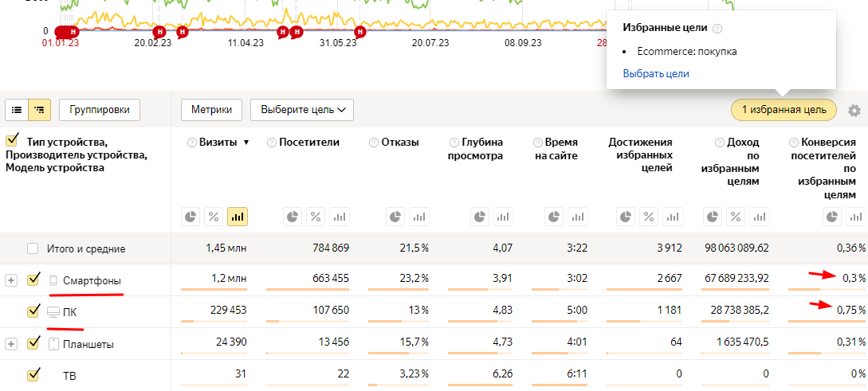Image resolution: width=868 pixels, height=391 pixels.
Task: Sort by Посетители column header
Action: [308, 143]
